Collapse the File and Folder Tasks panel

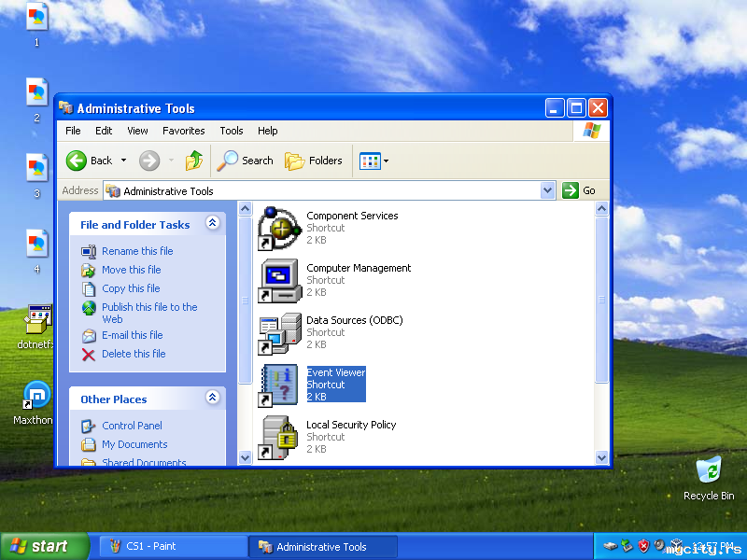pos(212,223)
